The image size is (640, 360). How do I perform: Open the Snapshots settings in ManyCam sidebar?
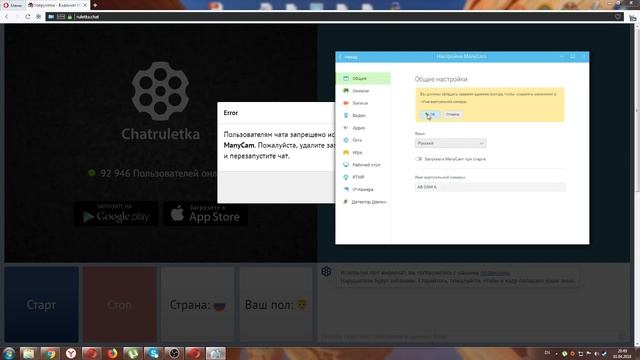pos(363,91)
